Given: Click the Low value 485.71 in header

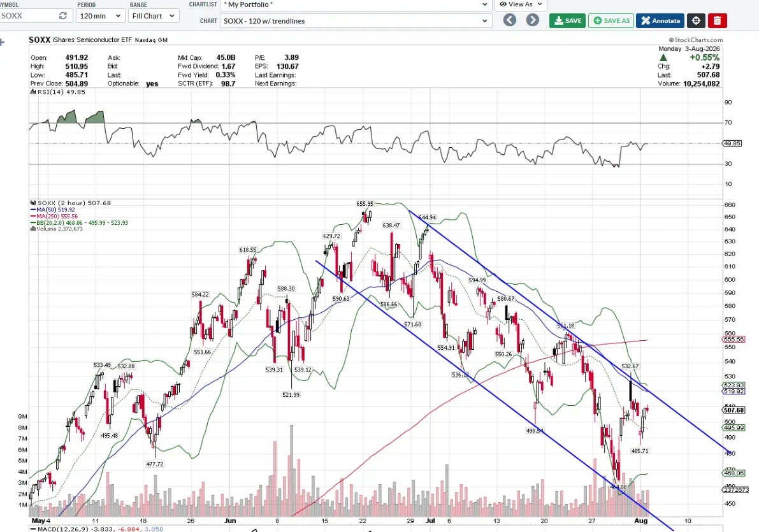Looking at the screenshot, I should (76, 75).
